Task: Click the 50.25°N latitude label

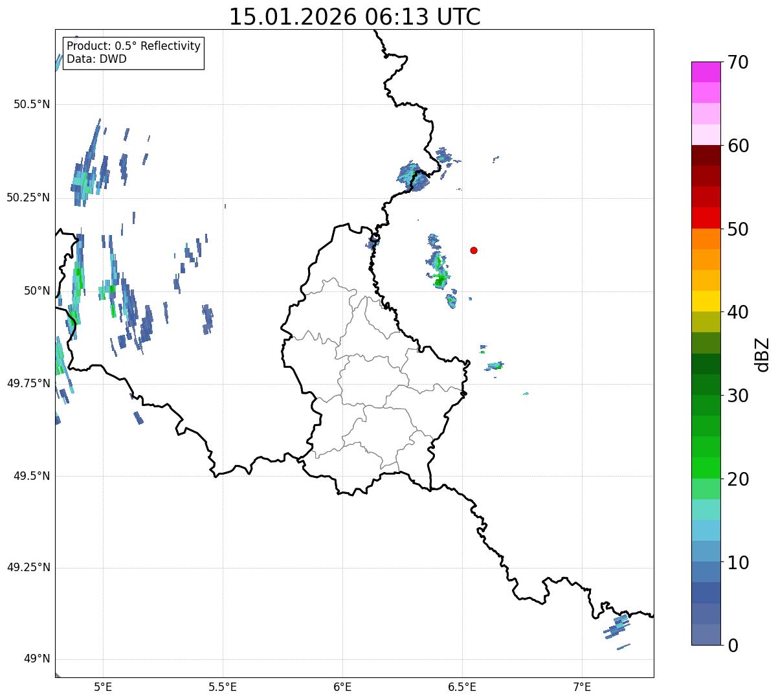Action: click(x=28, y=198)
